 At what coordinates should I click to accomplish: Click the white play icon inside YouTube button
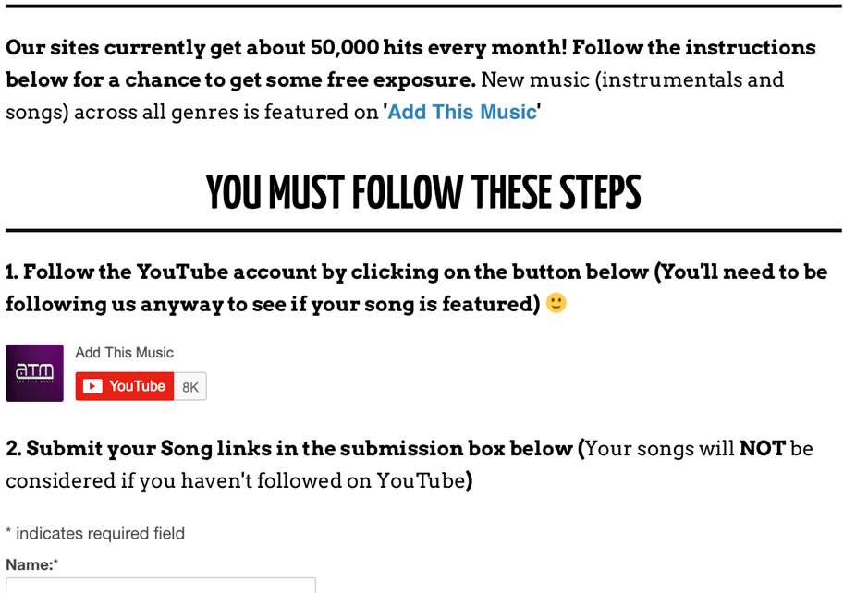click(92, 386)
